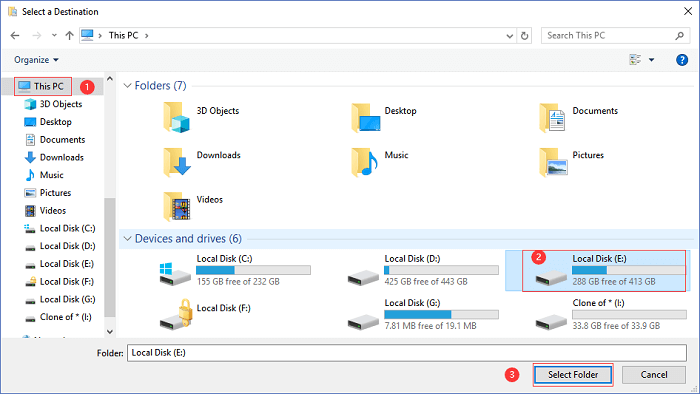Select the Desktop folder icon

[x=366, y=117]
